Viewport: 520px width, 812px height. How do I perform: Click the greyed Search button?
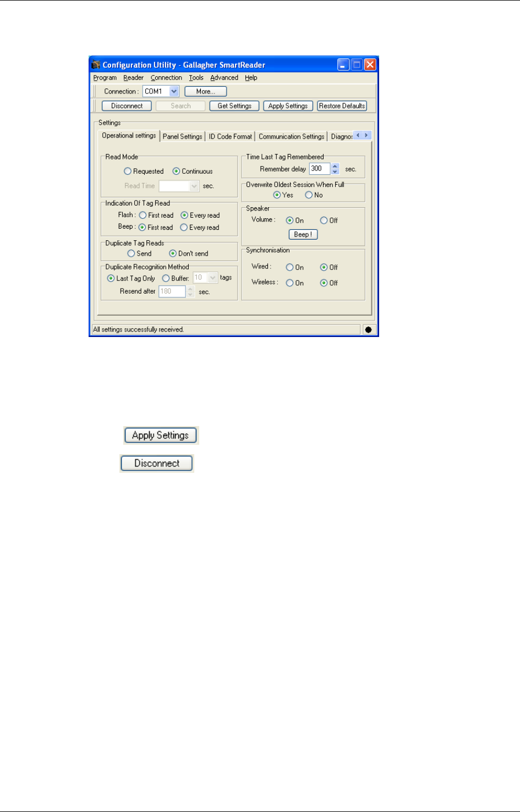click(180, 106)
